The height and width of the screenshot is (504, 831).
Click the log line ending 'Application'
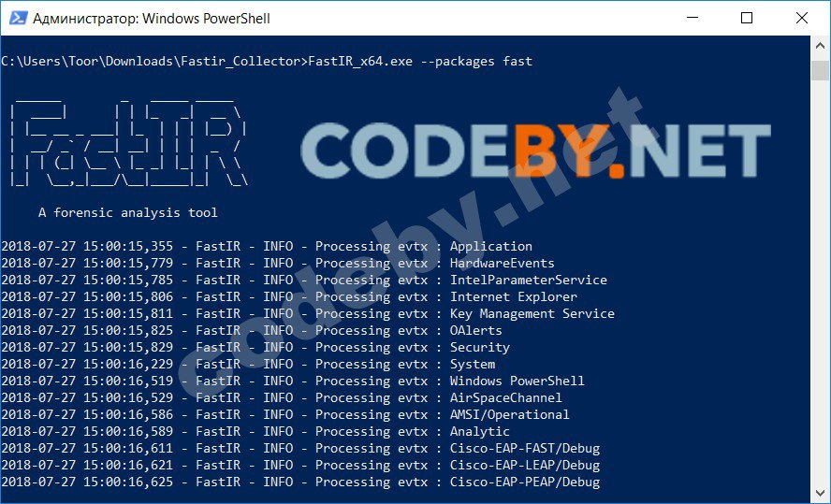[267, 247]
